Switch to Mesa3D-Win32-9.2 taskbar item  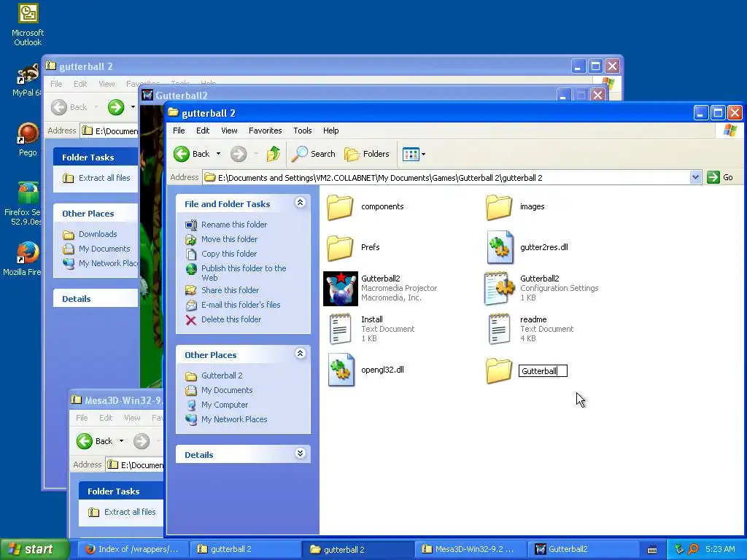[x=469, y=549]
